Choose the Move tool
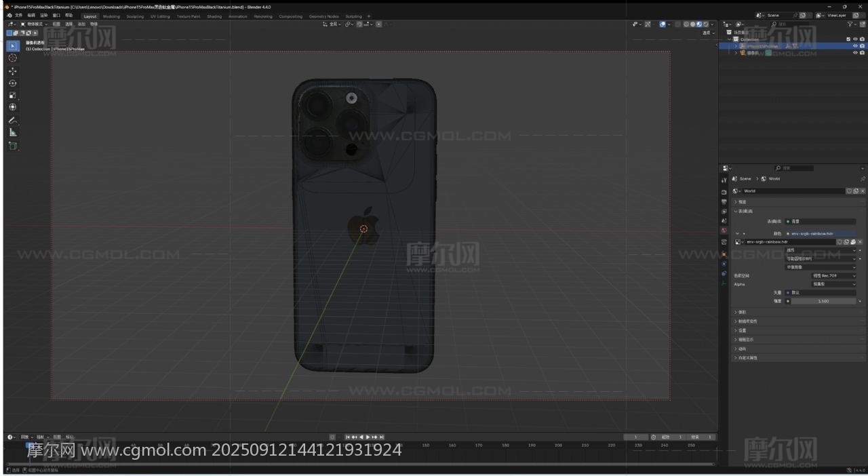Screen dimensions: 868x476 click(13, 71)
